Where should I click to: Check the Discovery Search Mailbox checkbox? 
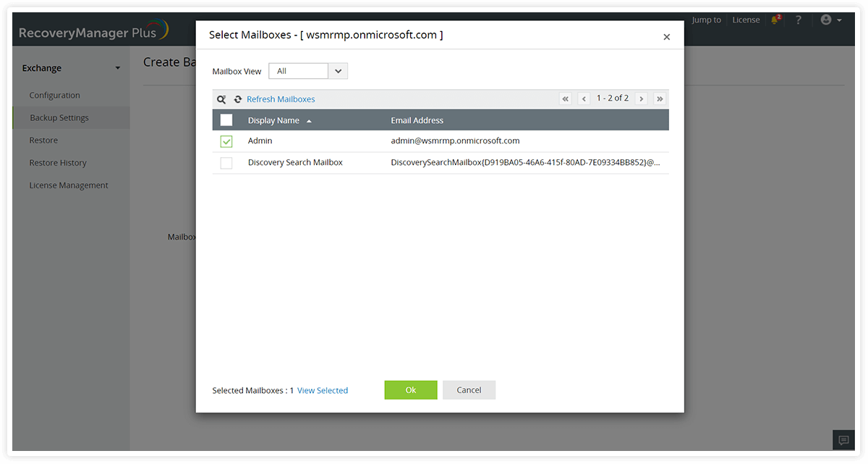[226, 163]
